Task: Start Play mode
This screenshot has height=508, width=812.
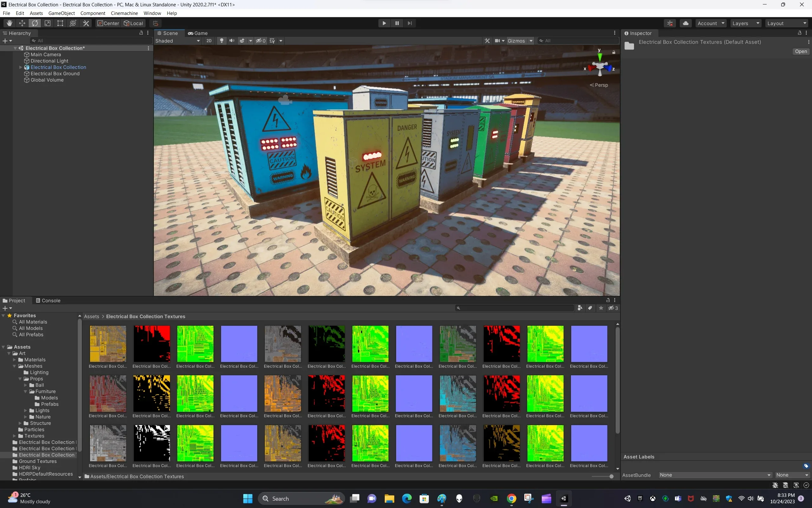Action: (x=384, y=23)
